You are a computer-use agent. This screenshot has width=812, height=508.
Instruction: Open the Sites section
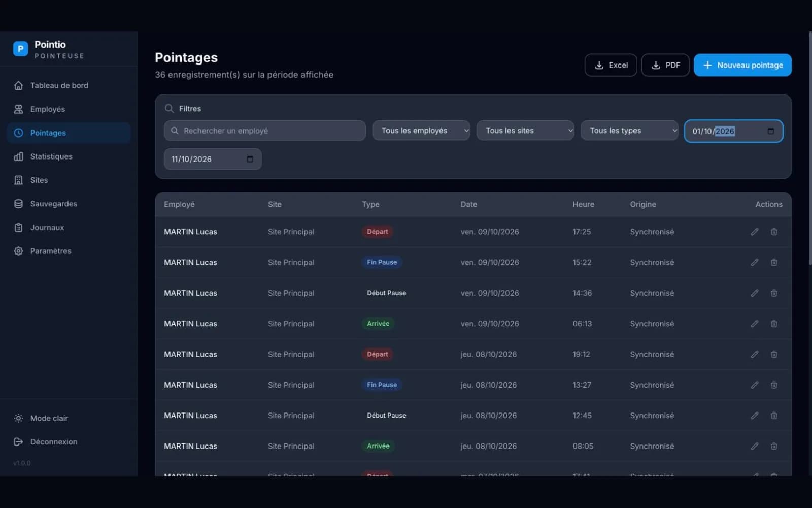pos(69,180)
